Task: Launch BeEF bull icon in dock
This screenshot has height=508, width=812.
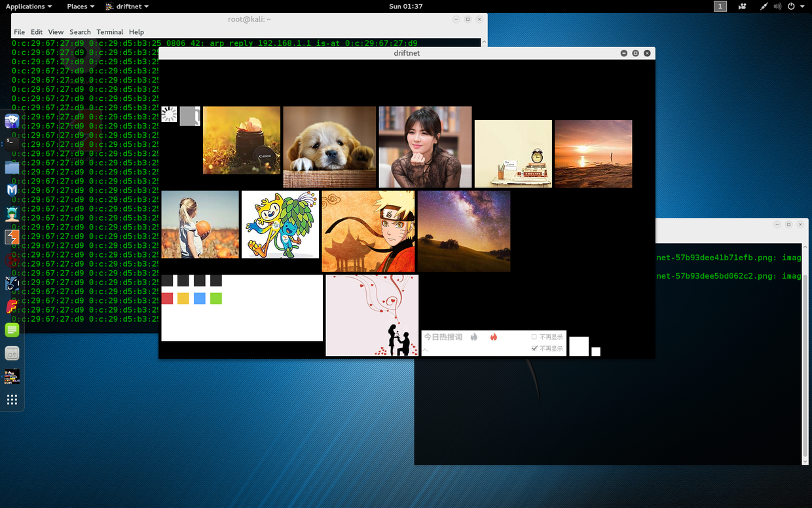Action: pos(12,283)
